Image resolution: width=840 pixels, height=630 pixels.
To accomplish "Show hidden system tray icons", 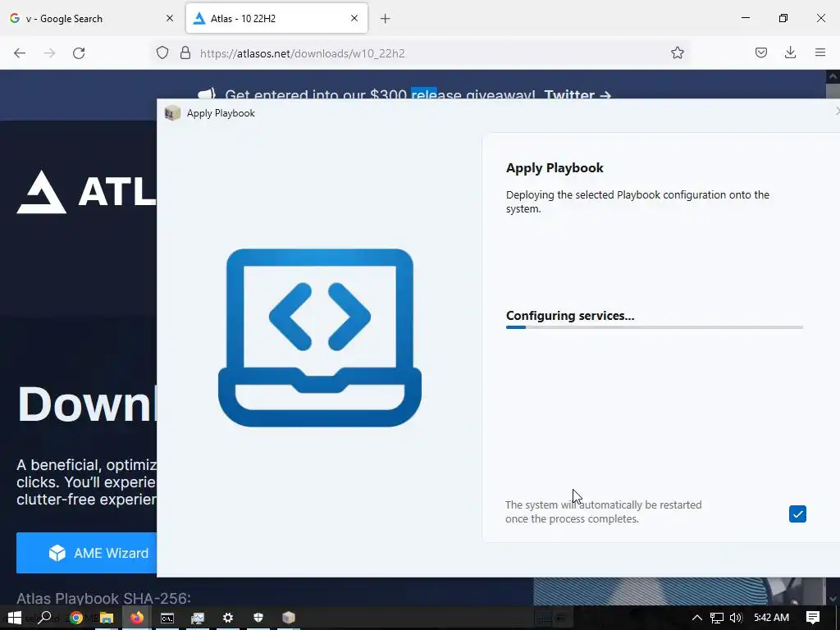I will pos(697,618).
